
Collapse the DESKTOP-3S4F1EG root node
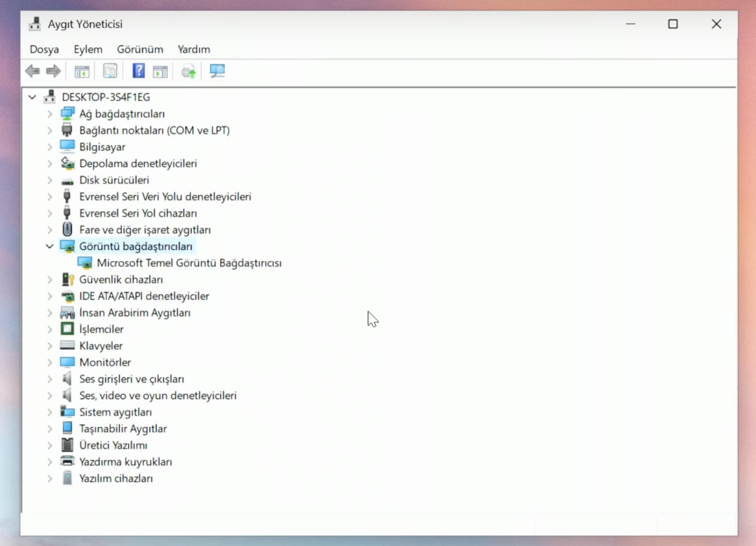point(32,97)
